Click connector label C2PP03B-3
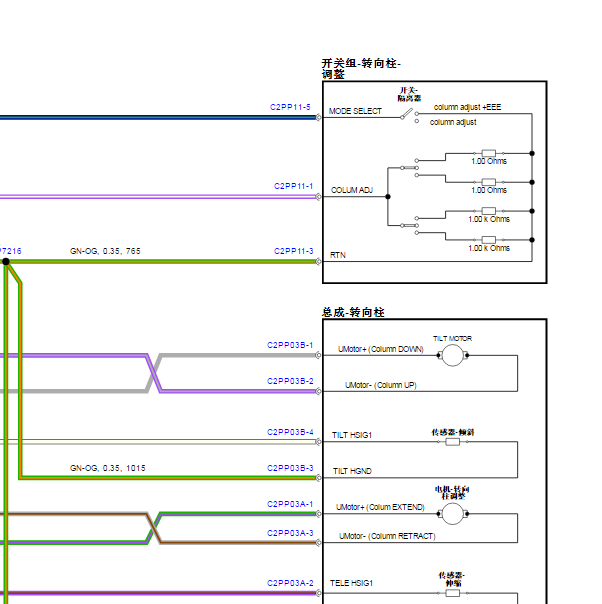Screen dimensions: 602x604 [290, 468]
